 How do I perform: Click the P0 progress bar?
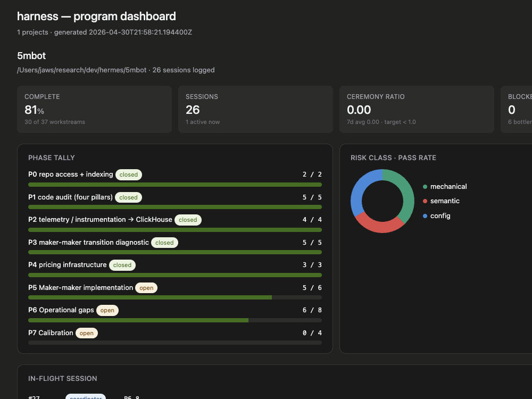click(x=174, y=185)
